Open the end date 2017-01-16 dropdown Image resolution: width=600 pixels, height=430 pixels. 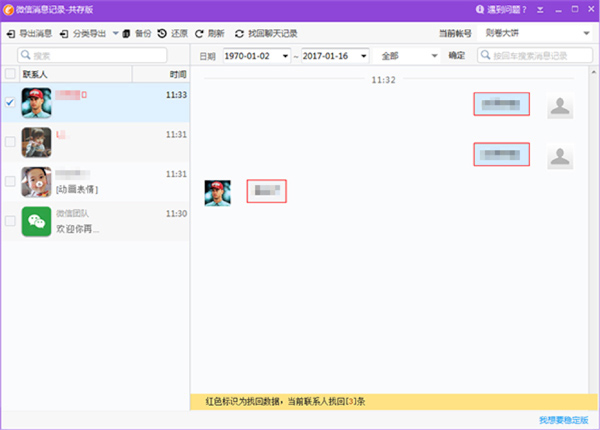(364, 56)
